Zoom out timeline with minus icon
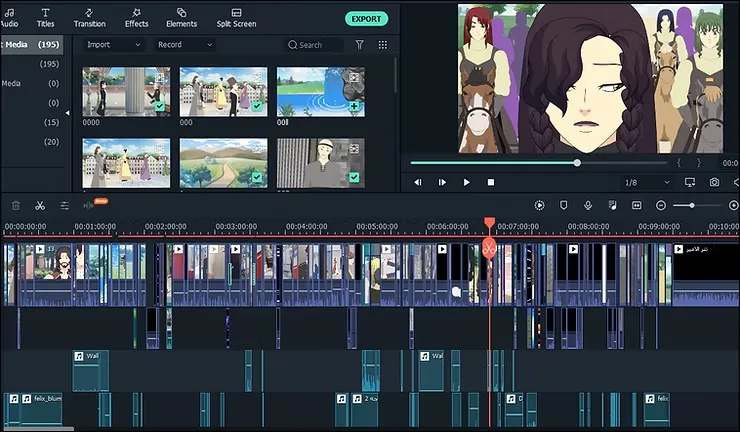This screenshot has height=432, width=740. [x=661, y=205]
